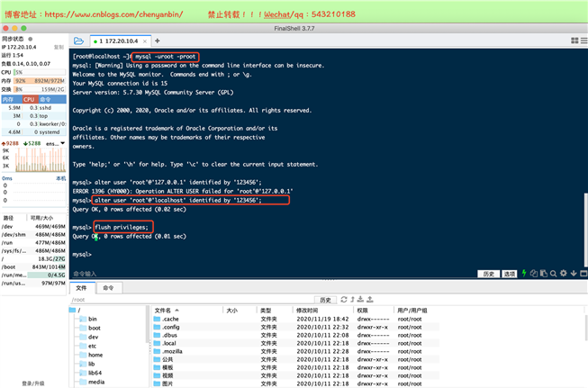Image resolution: width=588 pixels, height=388 pixels.
Task: Select the lib folder in tree
Action: 87,364
